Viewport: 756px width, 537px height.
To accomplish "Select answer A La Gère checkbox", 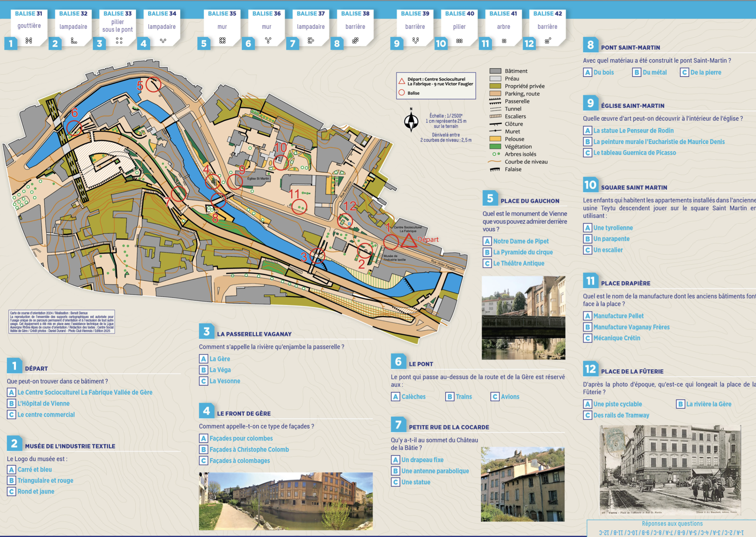I will pos(204,359).
